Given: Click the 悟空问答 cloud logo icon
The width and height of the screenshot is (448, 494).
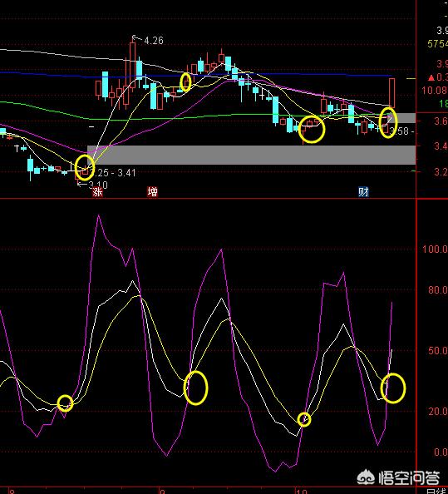Looking at the screenshot, I should click(x=366, y=477).
